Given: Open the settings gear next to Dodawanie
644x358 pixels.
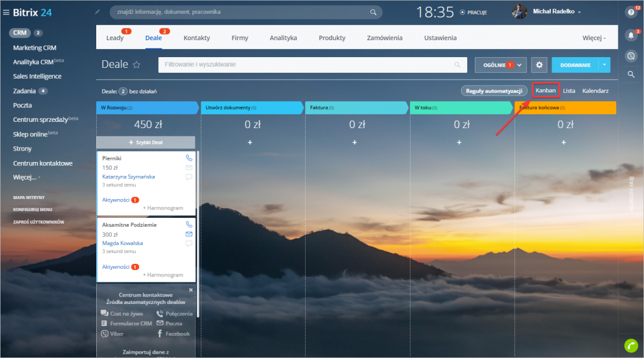Looking at the screenshot, I should pos(539,65).
